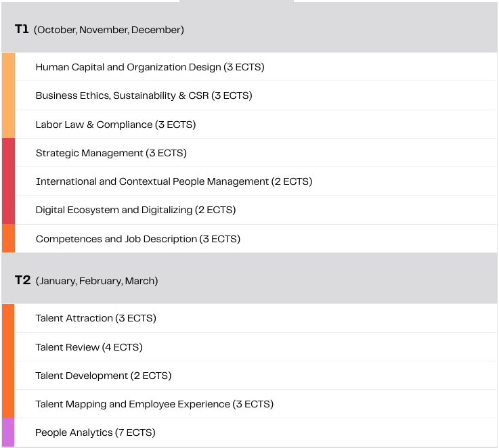
Task: Click the Strategic Management course row
Action: [111, 153]
